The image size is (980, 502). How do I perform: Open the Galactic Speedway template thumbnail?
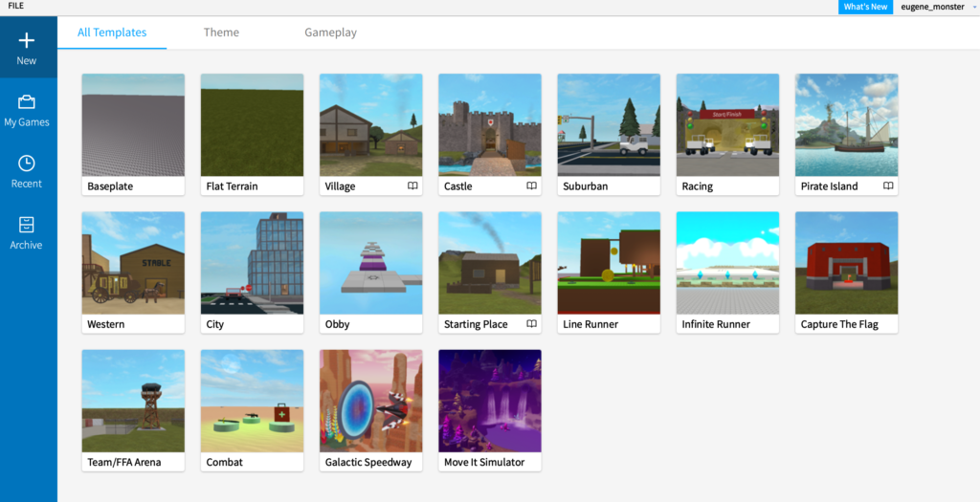(370, 401)
